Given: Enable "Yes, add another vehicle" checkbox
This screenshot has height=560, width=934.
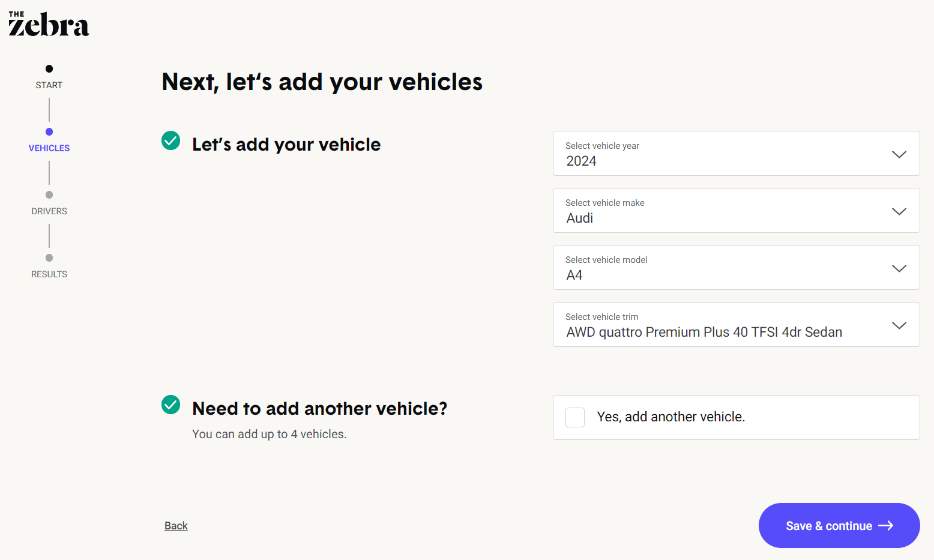Looking at the screenshot, I should [574, 417].
